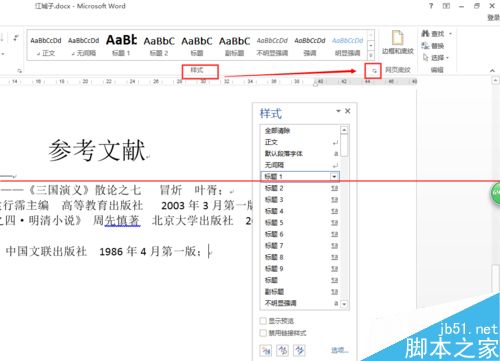500x361 pixels.
Task: Open the Select (选择) dropdown arrow
Action: pyautogui.click(x=447, y=58)
